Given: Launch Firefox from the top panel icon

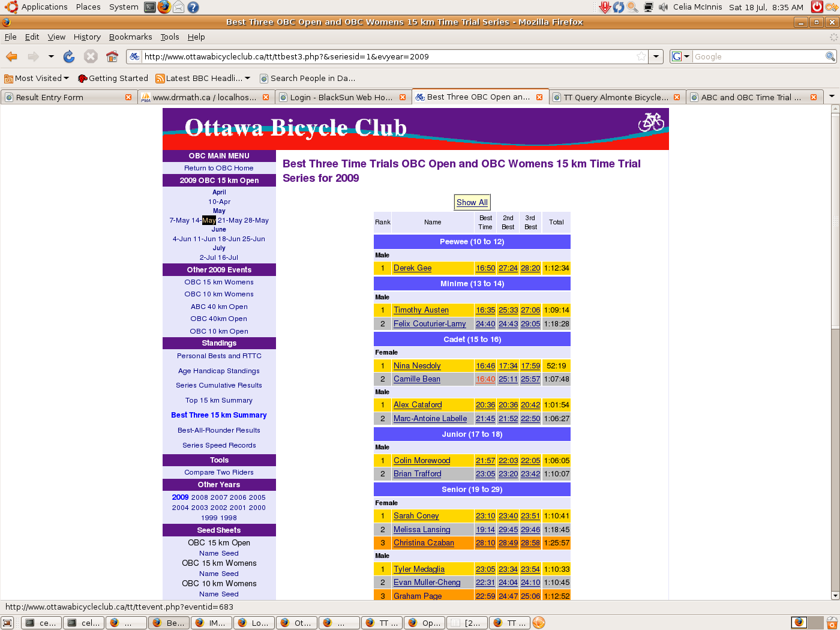Looking at the screenshot, I should tap(164, 7).
